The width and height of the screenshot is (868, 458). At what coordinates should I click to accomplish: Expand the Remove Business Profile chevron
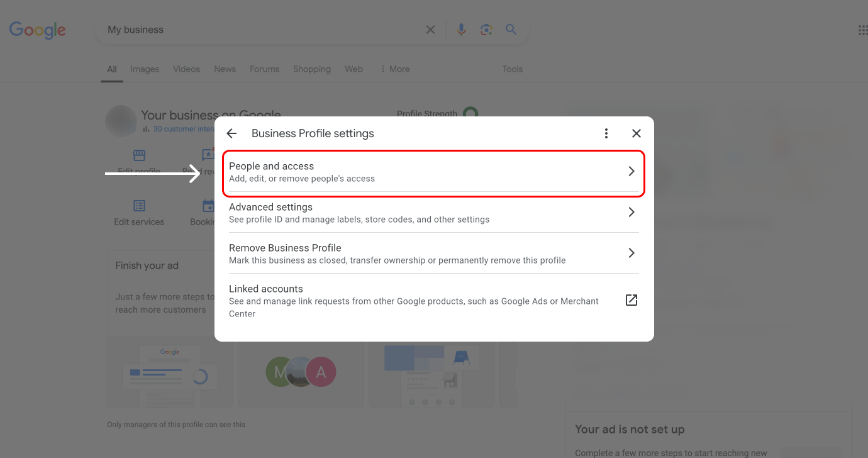(632, 253)
